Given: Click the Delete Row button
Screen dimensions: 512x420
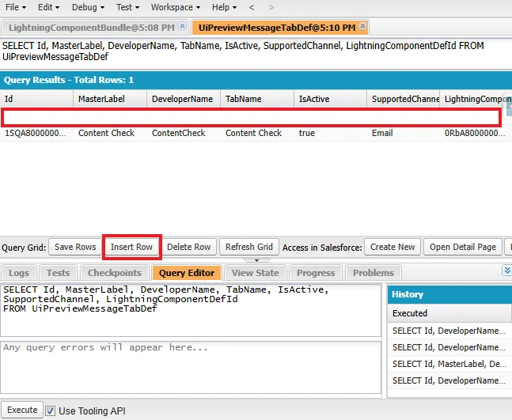Looking at the screenshot, I should [x=188, y=247].
